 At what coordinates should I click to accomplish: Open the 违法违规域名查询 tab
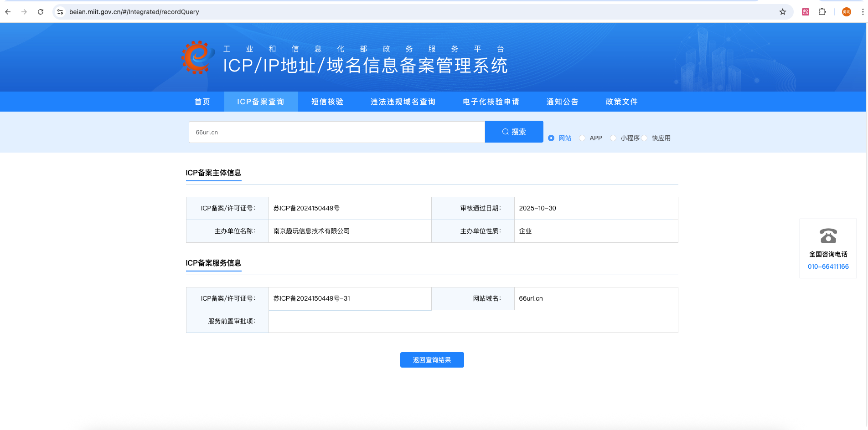(403, 102)
